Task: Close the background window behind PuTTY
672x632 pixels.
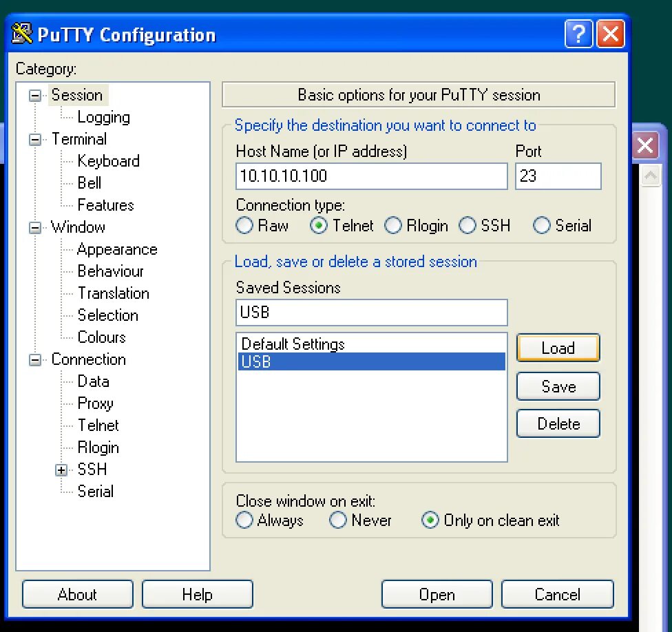Action: coord(645,145)
